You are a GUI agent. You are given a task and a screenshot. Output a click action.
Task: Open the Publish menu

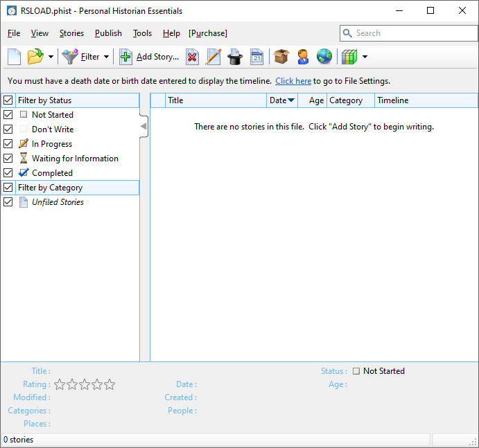[x=108, y=33]
